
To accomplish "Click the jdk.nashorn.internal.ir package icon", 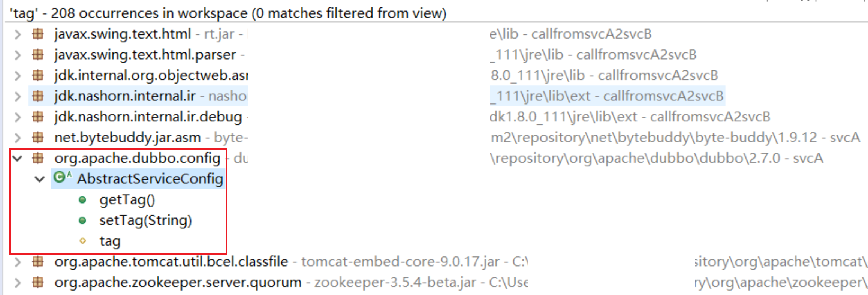I will [37, 96].
